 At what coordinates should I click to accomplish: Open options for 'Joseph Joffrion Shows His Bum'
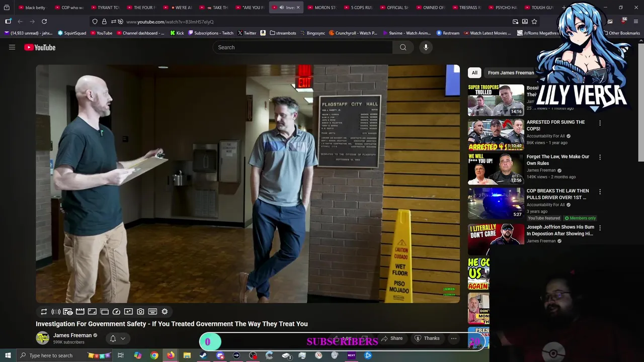pos(600,228)
